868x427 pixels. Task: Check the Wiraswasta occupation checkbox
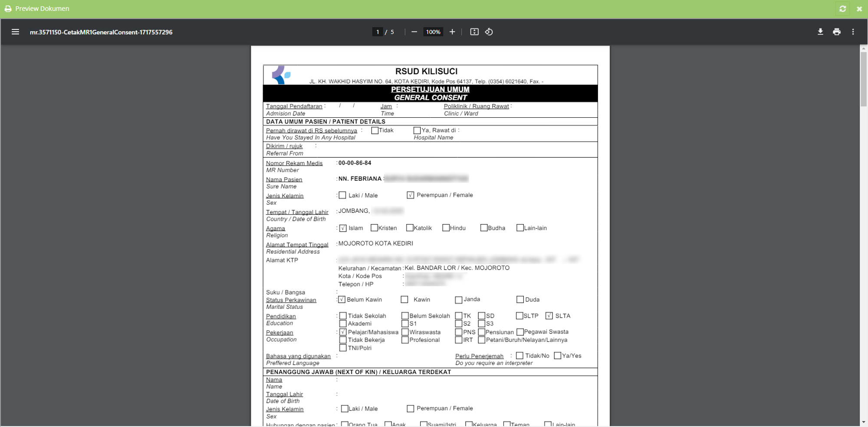(405, 332)
